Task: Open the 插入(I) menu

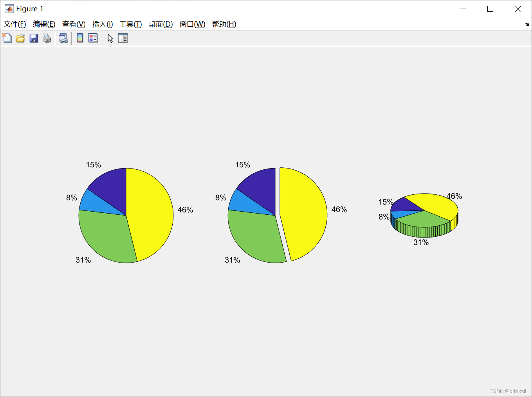Action: coord(103,24)
